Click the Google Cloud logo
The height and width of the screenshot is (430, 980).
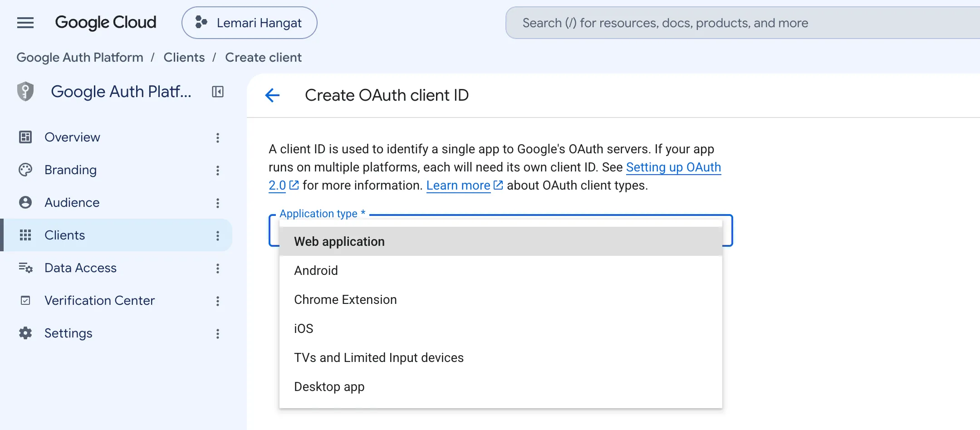(106, 23)
